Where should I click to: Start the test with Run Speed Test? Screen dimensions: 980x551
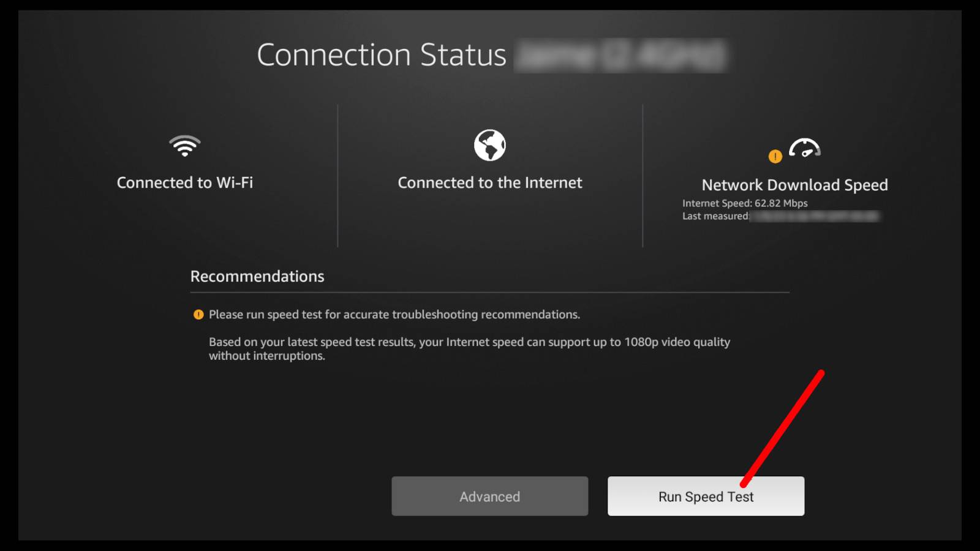[706, 497]
